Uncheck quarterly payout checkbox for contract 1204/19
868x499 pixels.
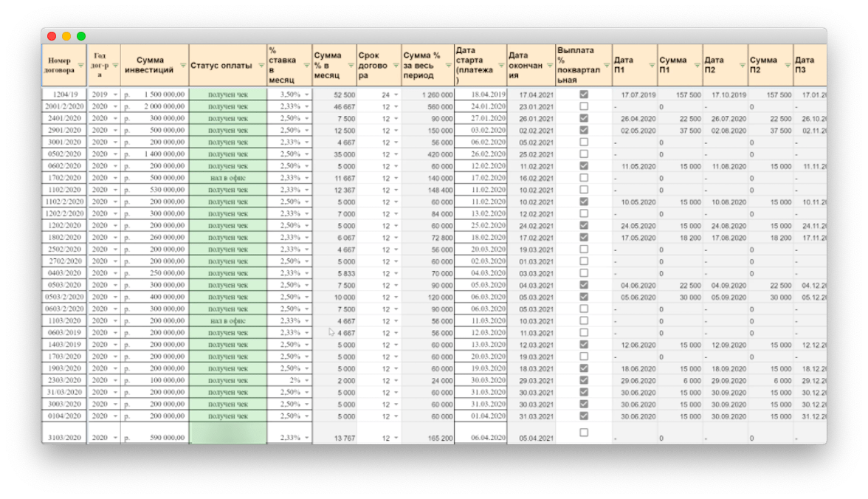click(584, 94)
